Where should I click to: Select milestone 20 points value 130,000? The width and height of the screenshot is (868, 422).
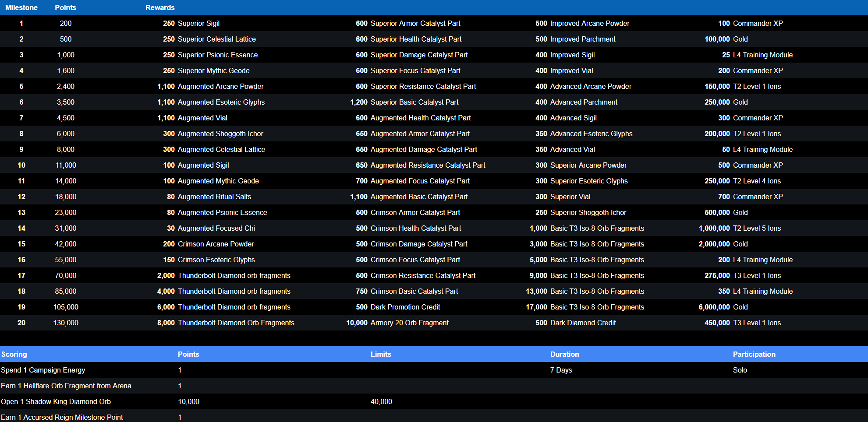click(x=66, y=323)
